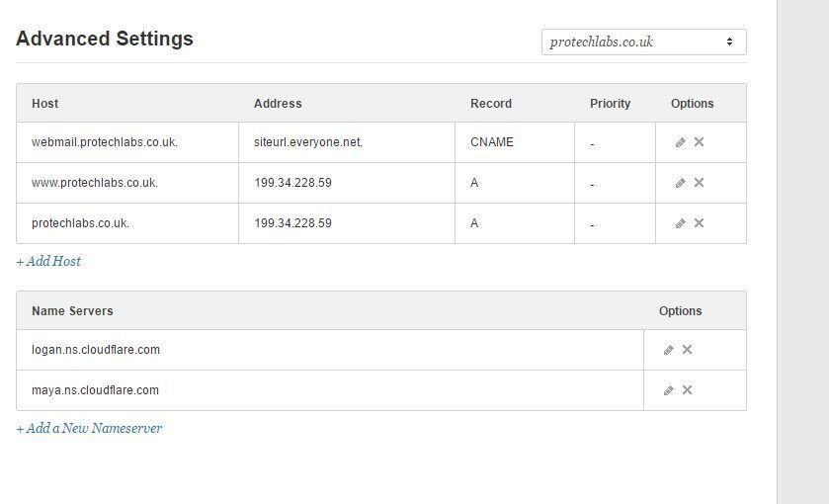
Task: Edit the protechlabs.co.uk. root A record
Action: (x=681, y=223)
